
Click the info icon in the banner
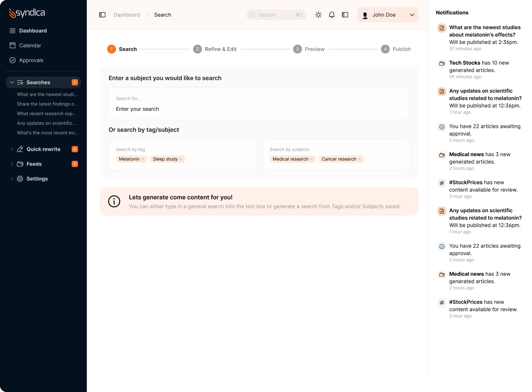click(x=114, y=201)
